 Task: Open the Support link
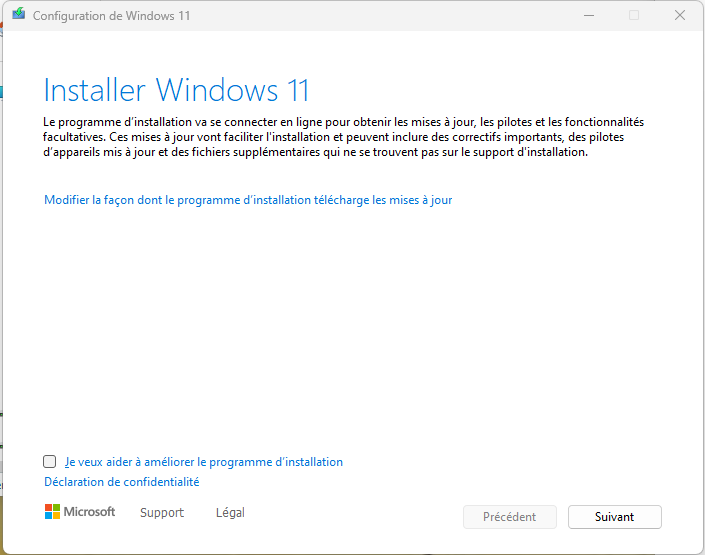pyautogui.click(x=162, y=513)
